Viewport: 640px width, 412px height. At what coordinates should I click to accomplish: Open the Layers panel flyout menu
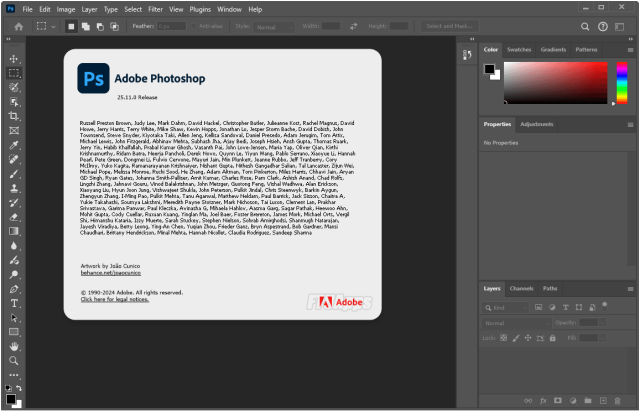(x=630, y=289)
